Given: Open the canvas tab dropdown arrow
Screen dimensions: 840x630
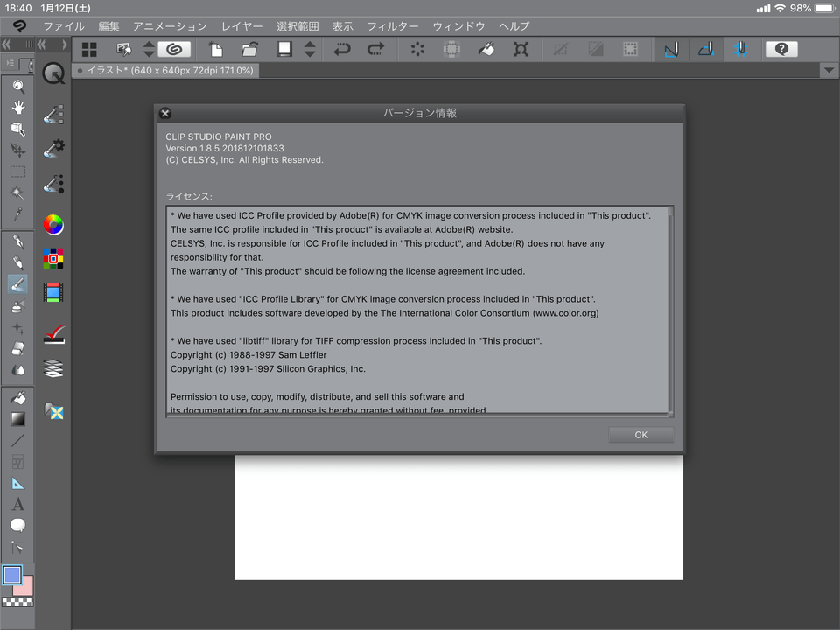Looking at the screenshot, I should tap(829, 70).
